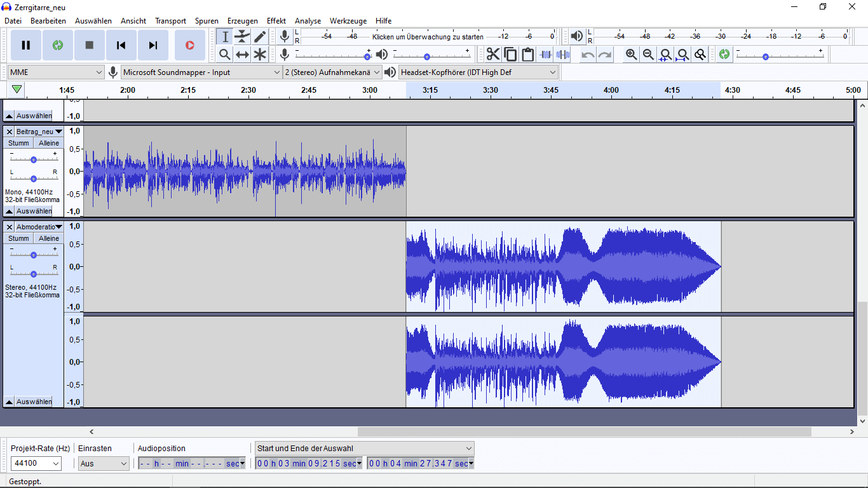Viewport: 868px width, 488px height.
Task: Click the Abmoderatio track pan slider
Action: tap(33, 273)
